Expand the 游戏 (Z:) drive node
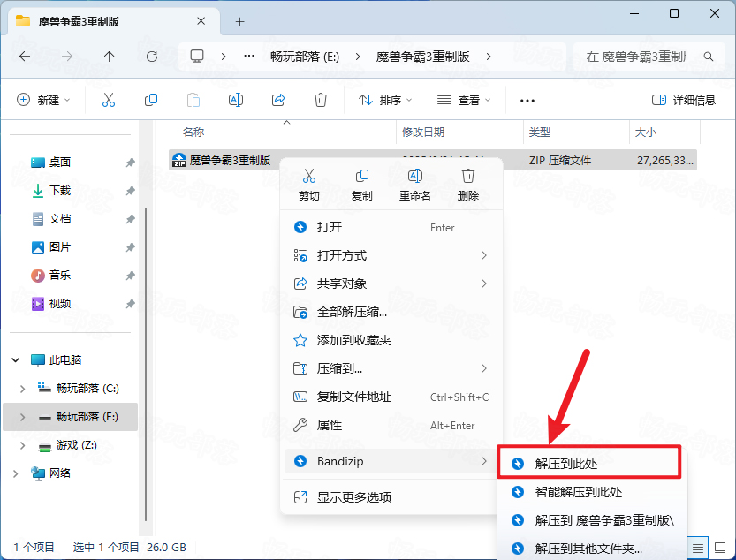 (22, 445)
